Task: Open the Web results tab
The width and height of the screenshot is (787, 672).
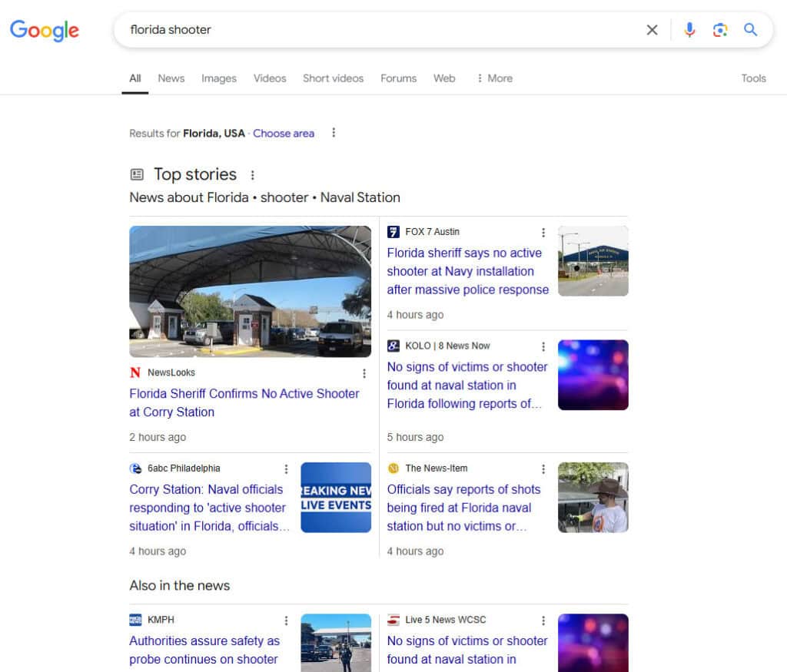Action: (444, 78)
